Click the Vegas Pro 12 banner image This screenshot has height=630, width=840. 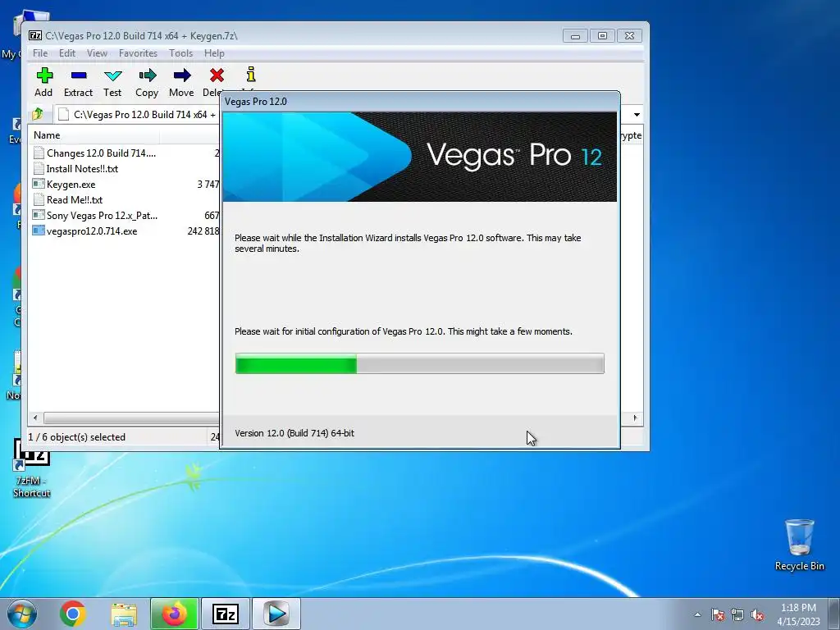coord(419,157)
